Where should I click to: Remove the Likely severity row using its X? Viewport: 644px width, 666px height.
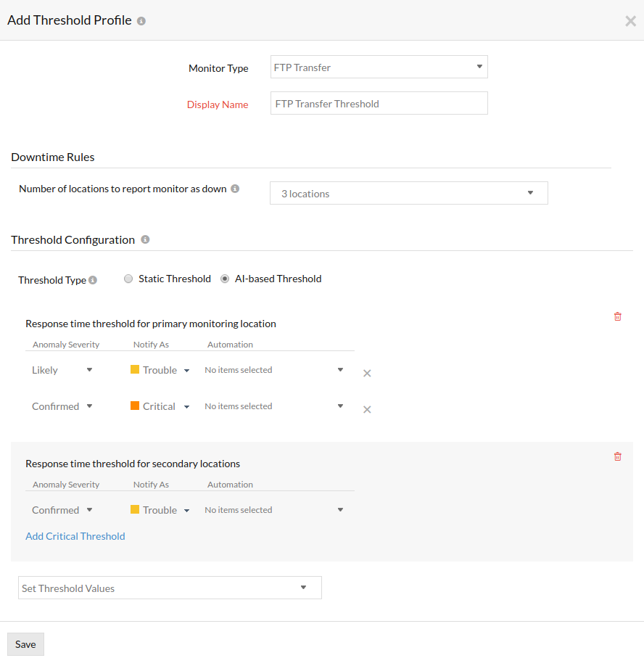click(x=367, y=373)
